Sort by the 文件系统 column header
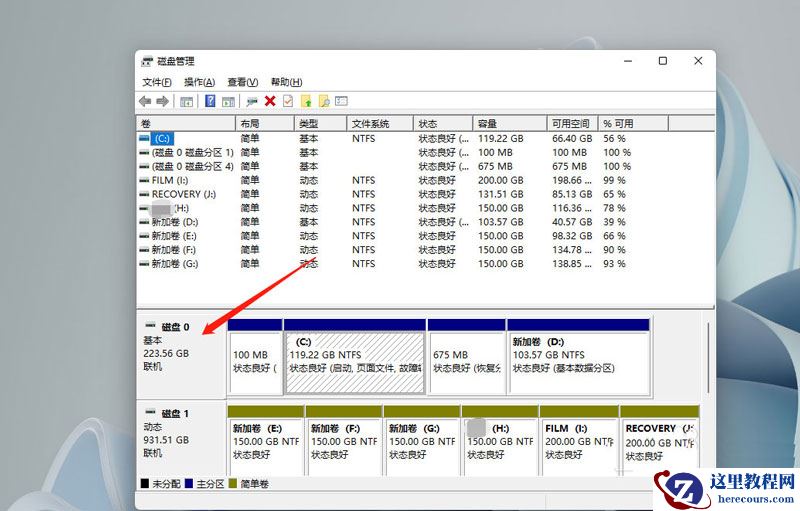The image size is (800, 511). 380,123
